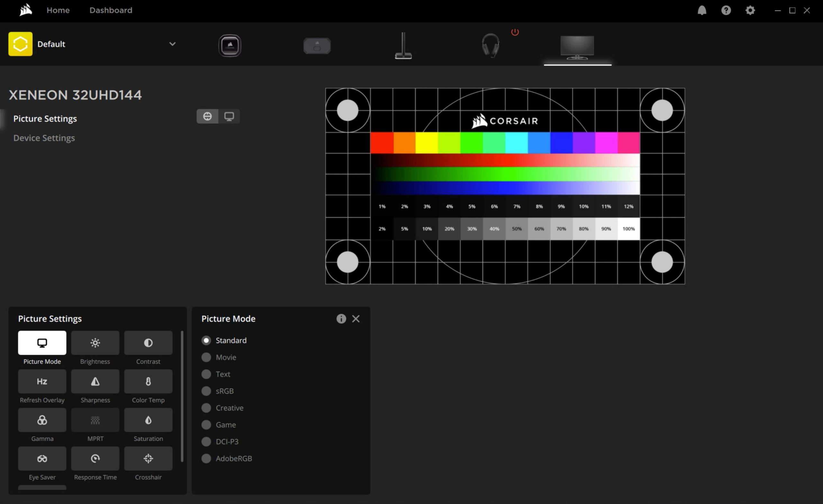823x504 pixels.
Task: Select the headset device thumbnail
Action: coord(490,45)
